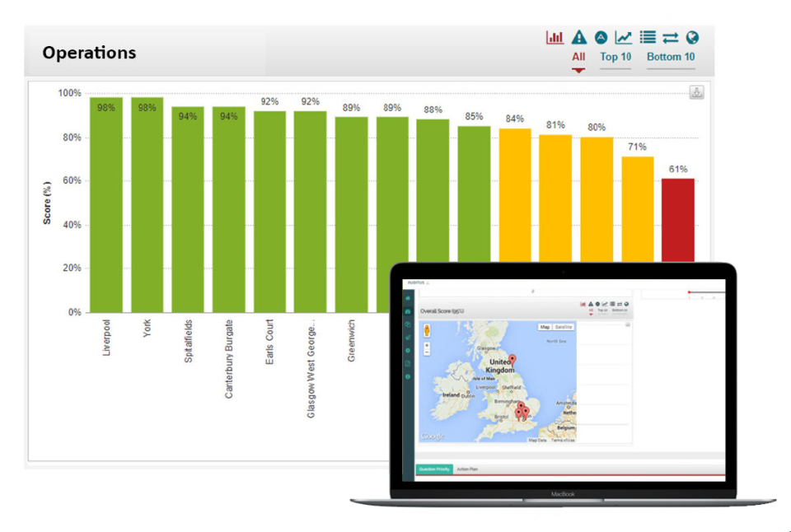Switch map to Satellite view

[563, 327]
